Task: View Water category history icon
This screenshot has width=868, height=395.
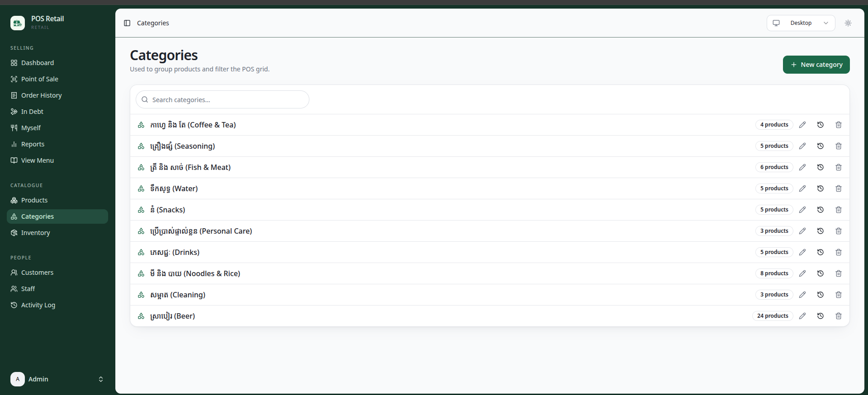Action: [x=821, y=188]
